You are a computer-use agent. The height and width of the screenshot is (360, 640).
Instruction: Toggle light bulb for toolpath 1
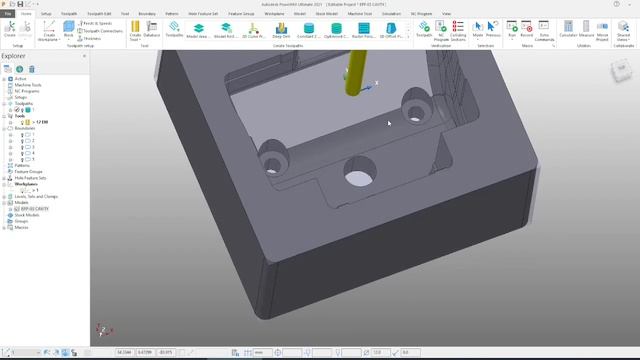[22, 110]
